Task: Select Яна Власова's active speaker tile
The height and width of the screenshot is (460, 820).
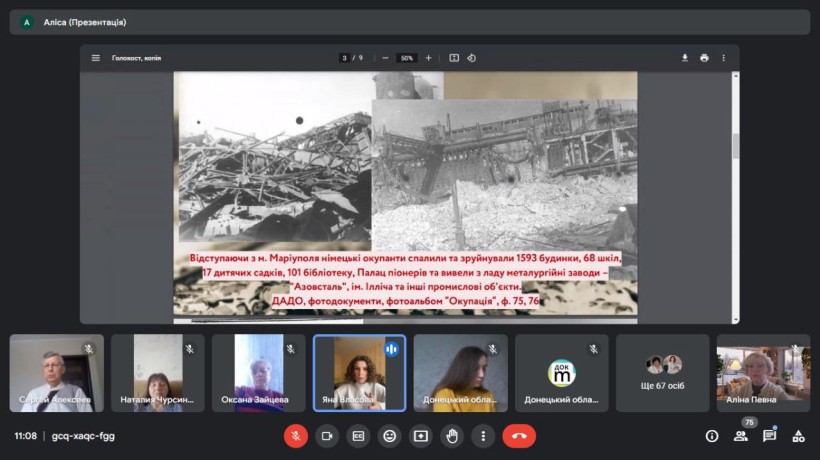Action: pos(359,373)
